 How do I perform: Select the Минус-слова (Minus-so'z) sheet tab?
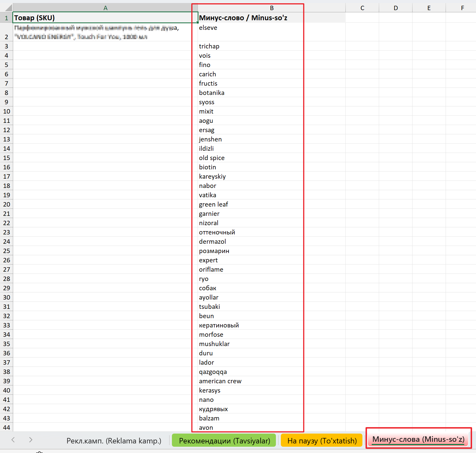coord(418,439)
